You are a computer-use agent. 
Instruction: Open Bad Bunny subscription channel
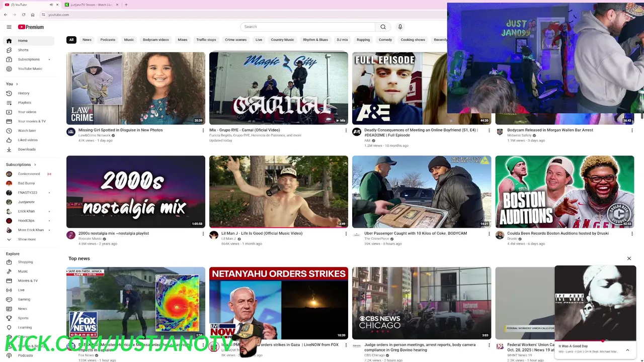click(x=27, y=184)
